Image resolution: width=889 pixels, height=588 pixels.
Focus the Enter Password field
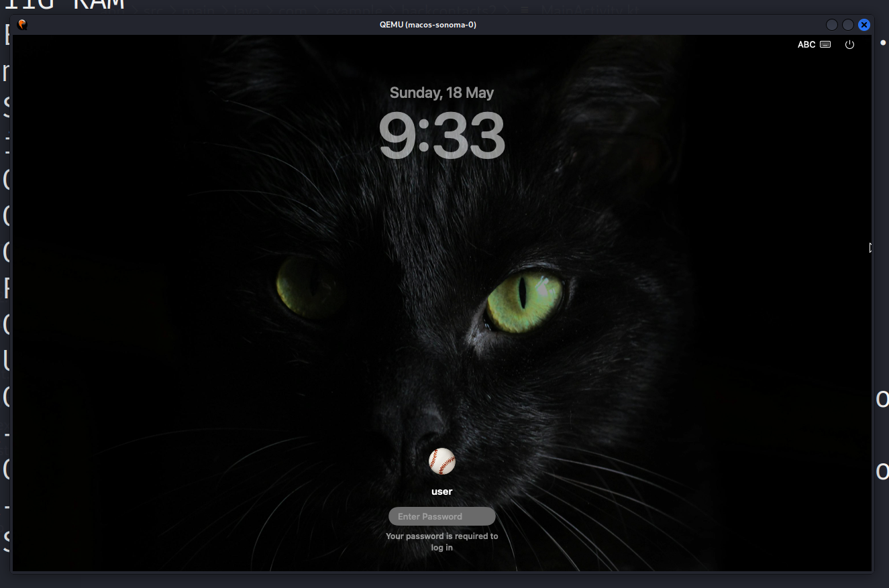pos(441,516)
